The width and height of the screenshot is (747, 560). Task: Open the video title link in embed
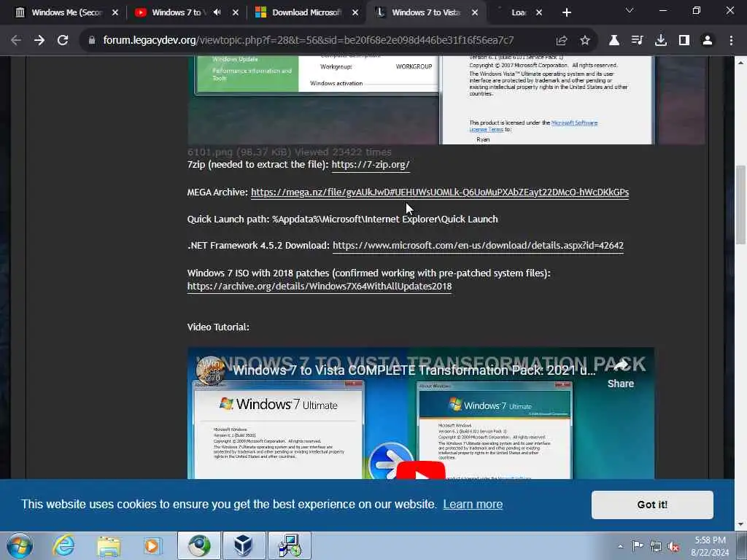click(x=414, y=370)
